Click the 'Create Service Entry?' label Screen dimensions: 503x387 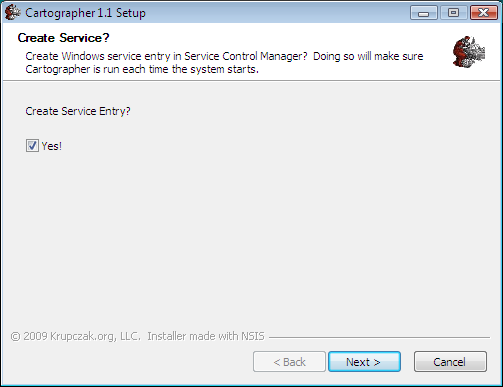click(x=78, y=111)
